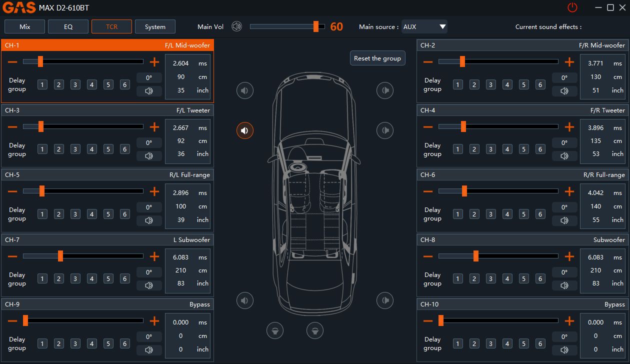
Task: Increase CH-5 delay with plus button
Action: [x=154, y=191]
